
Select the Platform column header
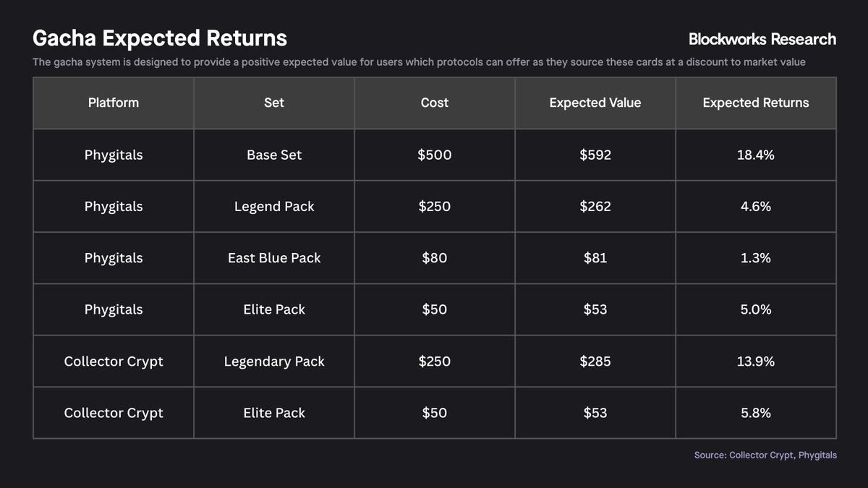pyautogui.click(x=114, y=103)
